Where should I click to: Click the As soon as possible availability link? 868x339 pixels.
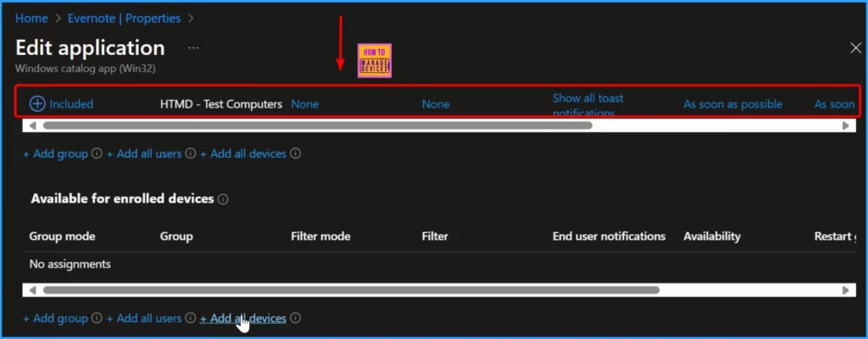(x=732, y=104)
